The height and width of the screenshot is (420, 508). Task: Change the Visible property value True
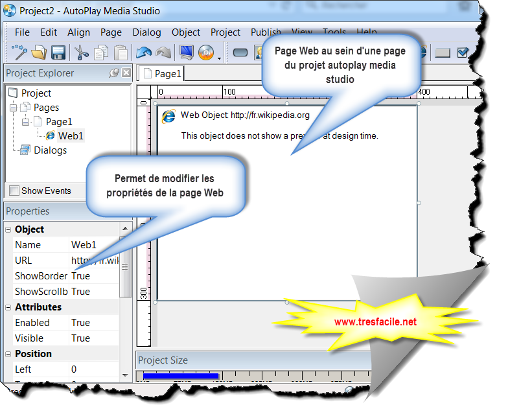point(95,338)
